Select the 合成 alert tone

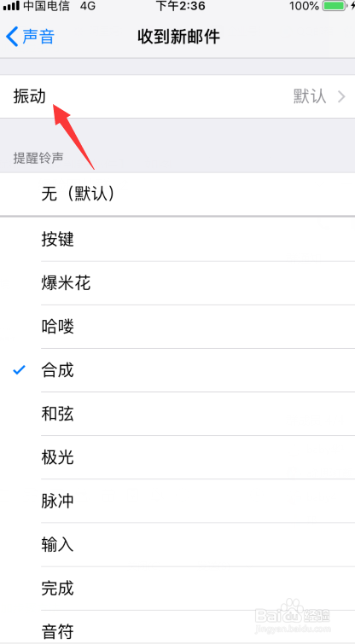177,370
